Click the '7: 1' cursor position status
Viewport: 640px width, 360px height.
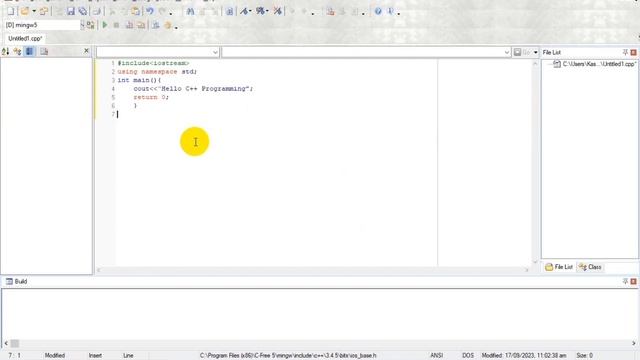(x=14, y=356)
